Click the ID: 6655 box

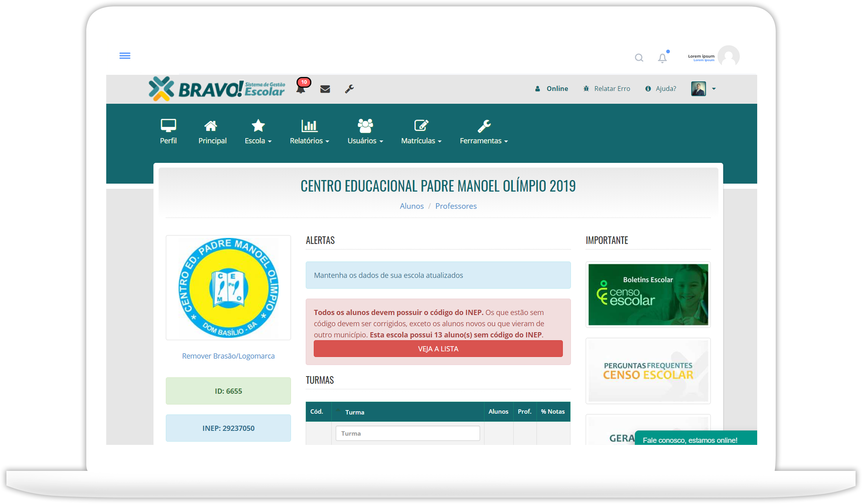coord(228,391)
